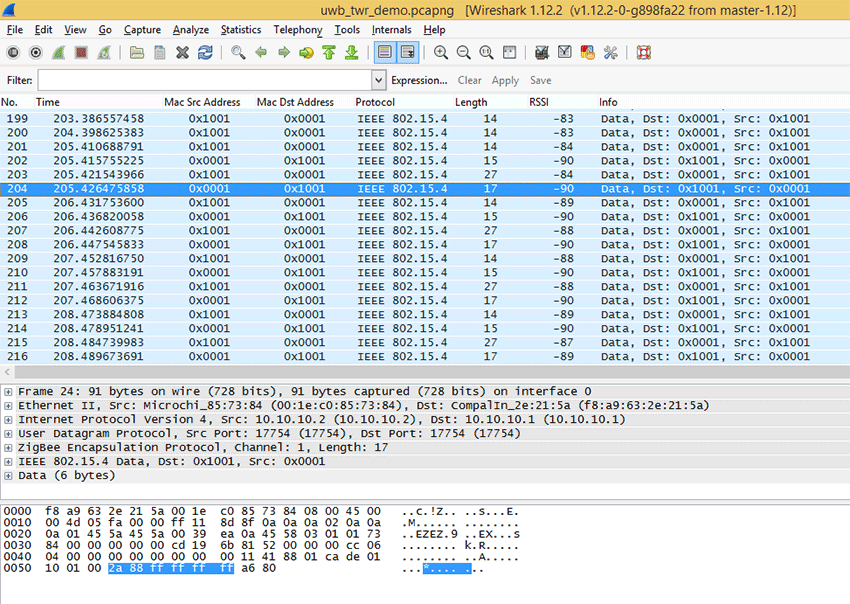
Task: Go to packet number icon
Action: tap(306, 53)
